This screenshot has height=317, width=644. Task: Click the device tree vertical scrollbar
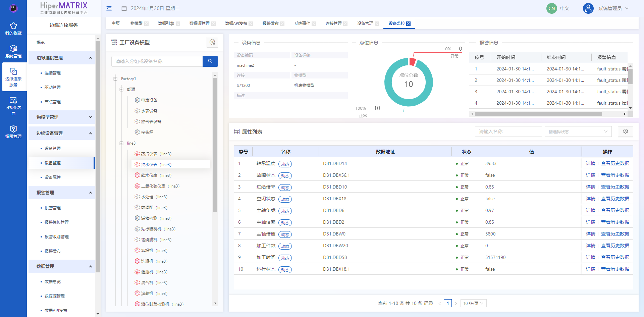[215, 144]
